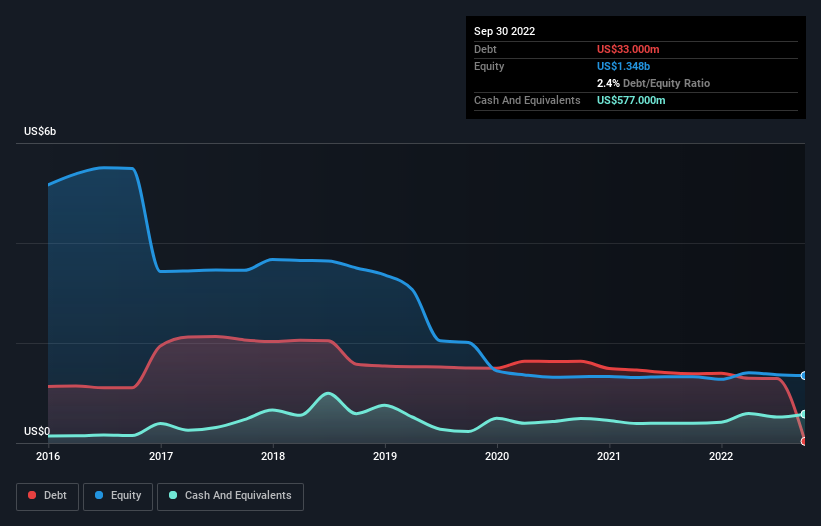The height and width of the screenshot is (526, 821).
Task: Select the 2018 x-axis label
Action: [273, 456]
